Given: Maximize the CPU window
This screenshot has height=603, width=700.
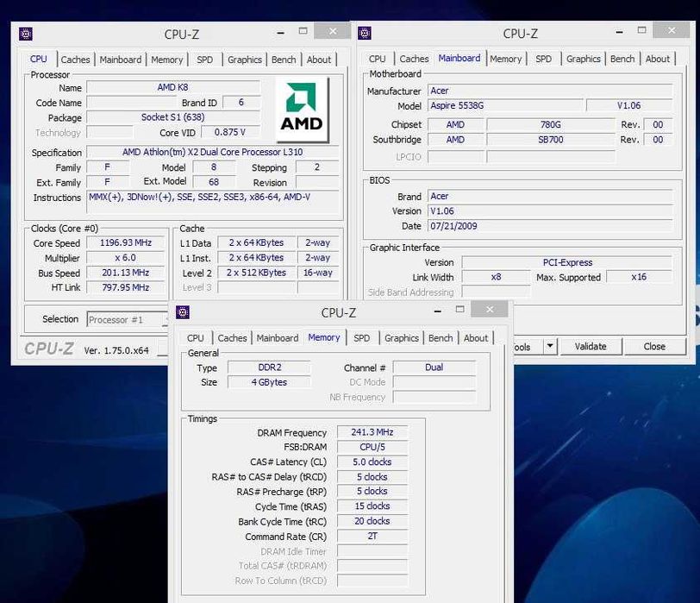Looking at the screenshot, I should 303,31.
